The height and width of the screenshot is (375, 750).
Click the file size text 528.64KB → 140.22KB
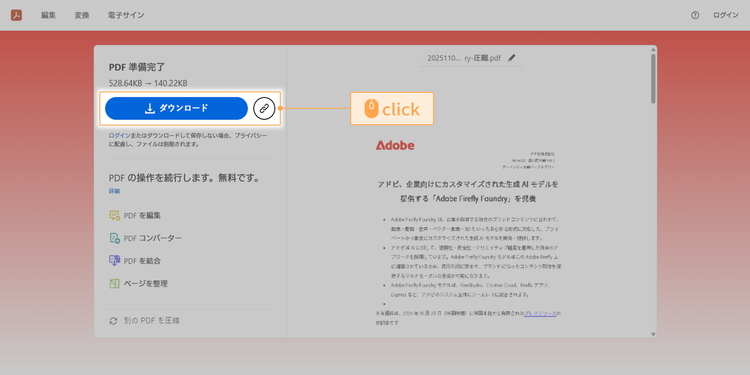(148, 83)
